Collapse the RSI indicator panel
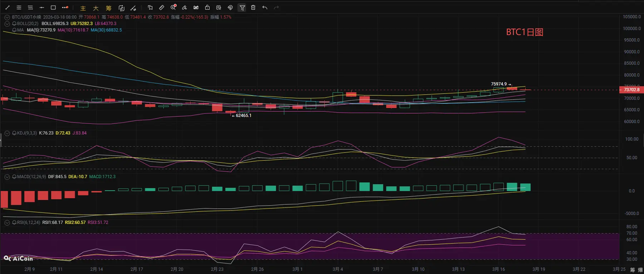This screenshot has width=644, height=274. [x=7, y=222]
